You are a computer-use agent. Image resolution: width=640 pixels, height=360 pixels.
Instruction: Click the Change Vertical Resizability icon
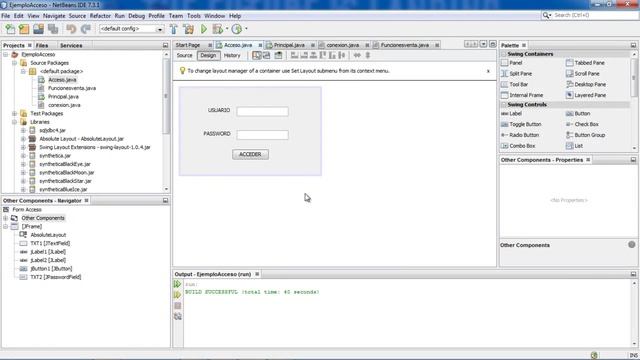(x=368, y=56)
